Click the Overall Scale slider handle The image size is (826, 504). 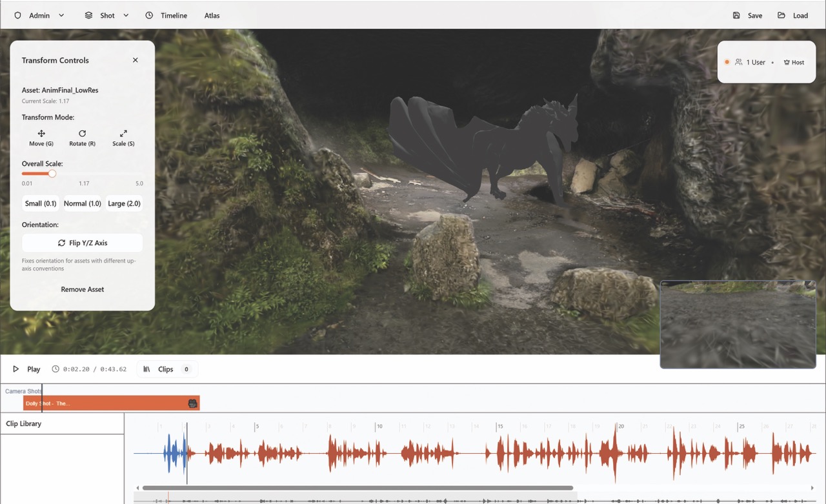(x=52, y=174)
